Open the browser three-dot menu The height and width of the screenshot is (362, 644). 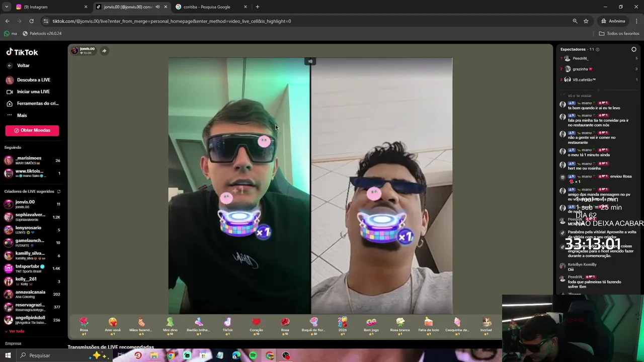637,21
